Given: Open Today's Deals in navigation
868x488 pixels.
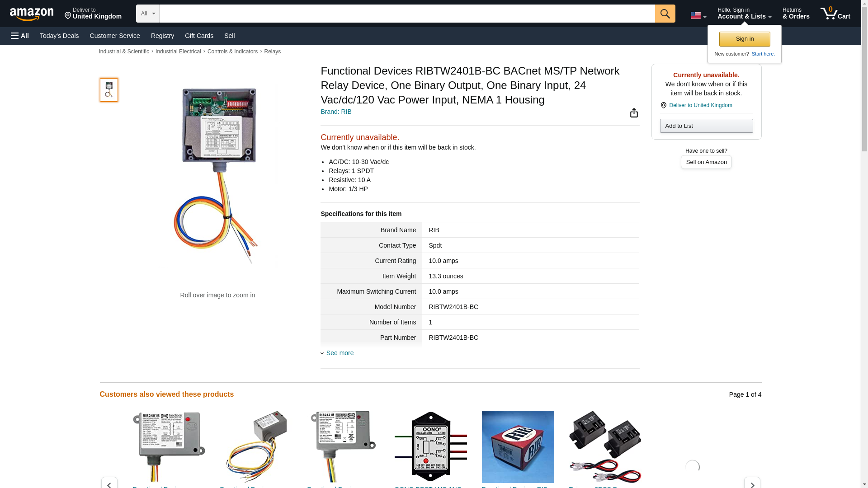Looking at the screenshot, I should point(59,36).
